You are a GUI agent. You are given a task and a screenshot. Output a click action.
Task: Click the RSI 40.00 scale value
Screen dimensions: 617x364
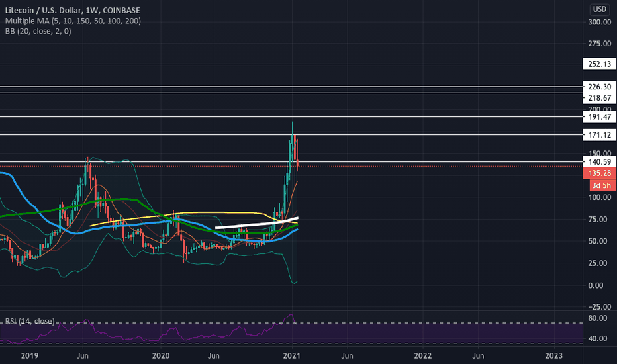(x=598, y=338)
